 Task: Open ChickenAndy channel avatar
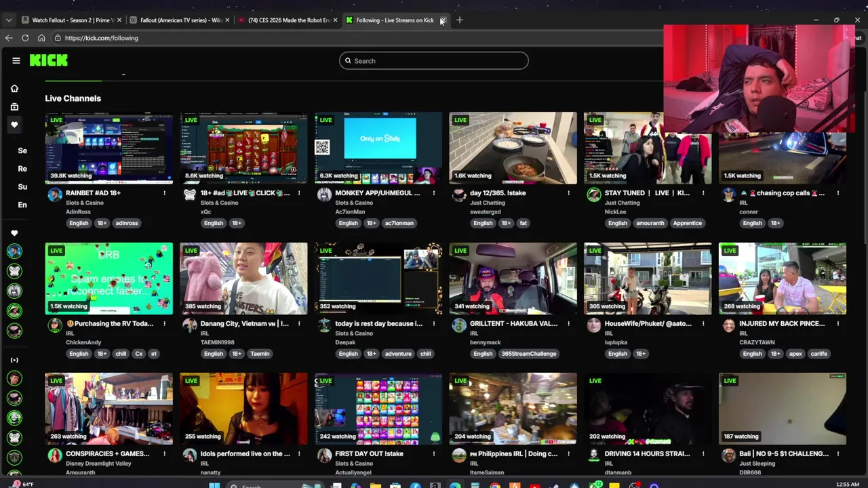coord(55,326)
